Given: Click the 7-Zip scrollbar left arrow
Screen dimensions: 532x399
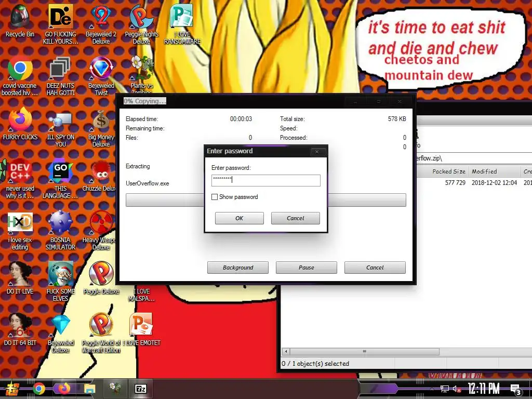Looking at the screenshot, I should [x=286, y=352].
